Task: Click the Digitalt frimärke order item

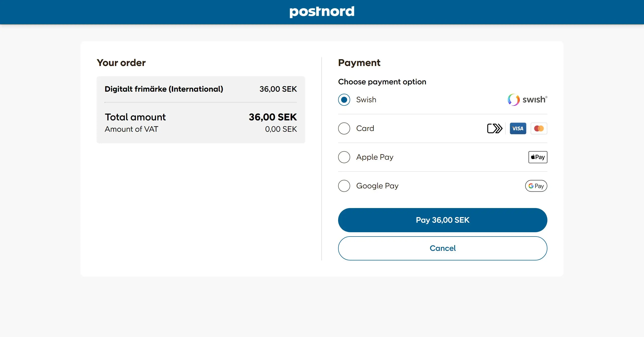Action: pos(164,89)
